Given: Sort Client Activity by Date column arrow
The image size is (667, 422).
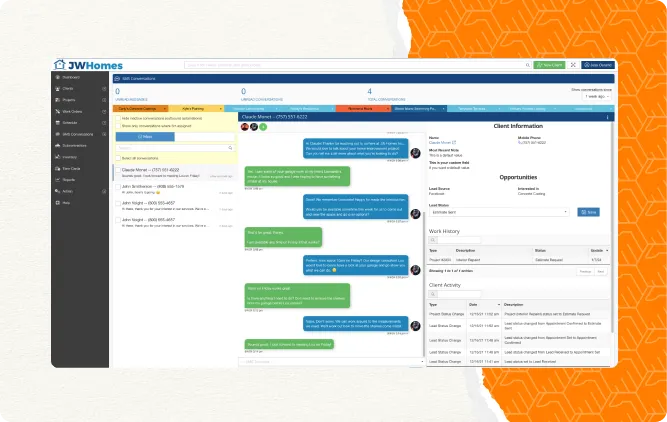Looking at the screenshot, I should point(499,305).
